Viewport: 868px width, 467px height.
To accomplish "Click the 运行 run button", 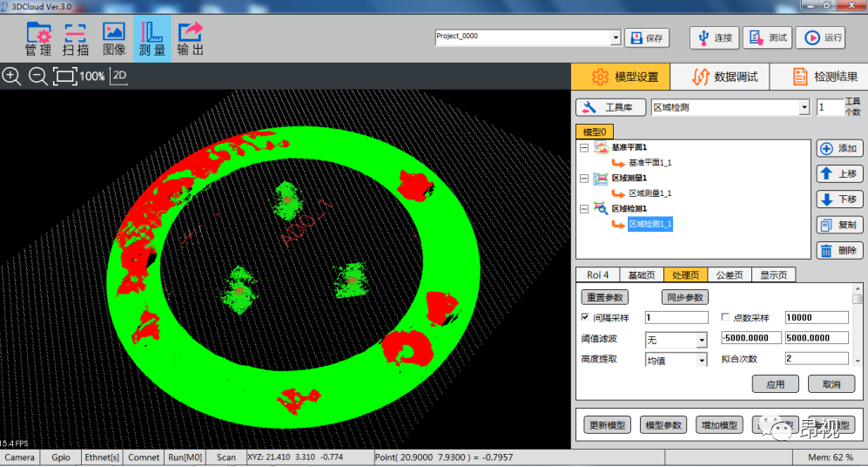I will coord(821,37).
